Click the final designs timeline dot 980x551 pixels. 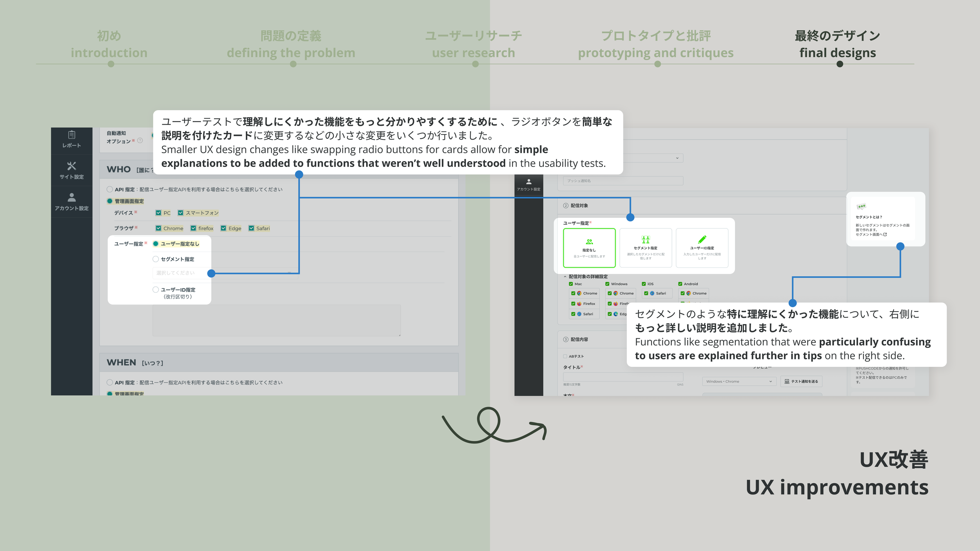(x=839, y=64)
